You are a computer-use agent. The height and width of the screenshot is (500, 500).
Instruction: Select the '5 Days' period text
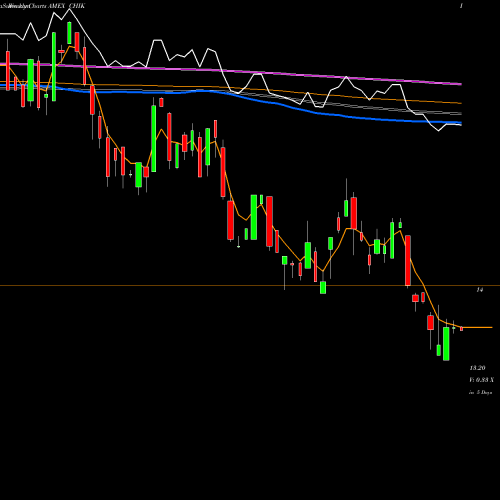coord(484,393)
